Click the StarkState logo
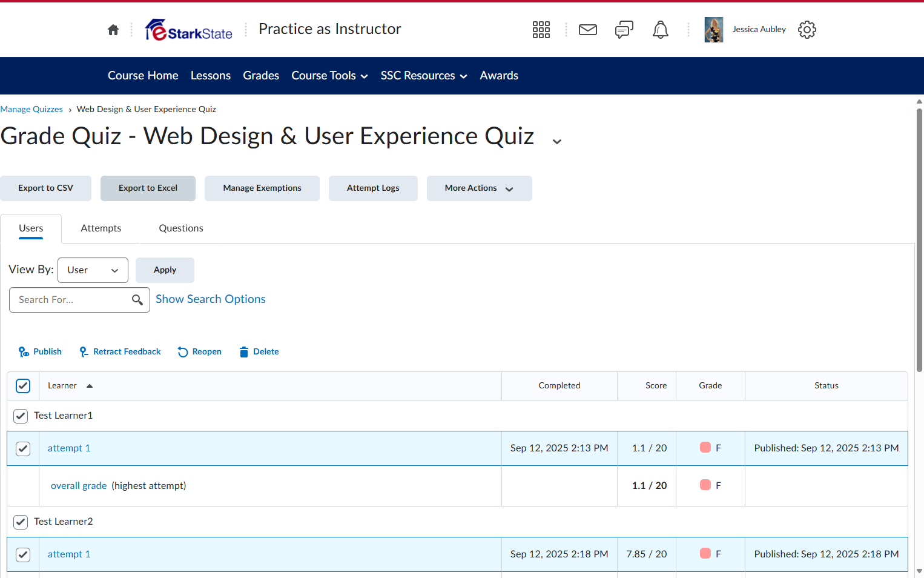Image resolution: width=924 pixels, height=578 pixels. [x=189, y=30]
